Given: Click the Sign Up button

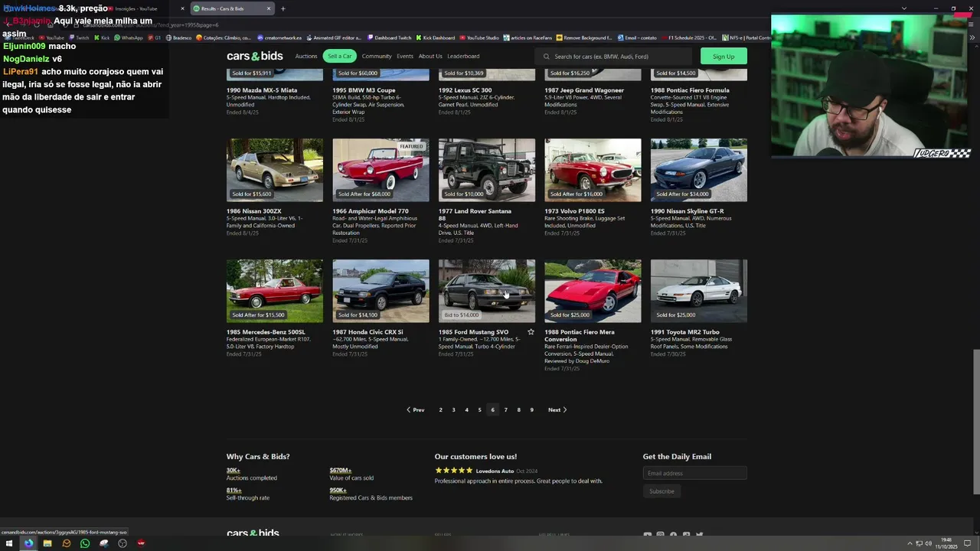Looking at the screenshot, I should (x=724, y=57).
